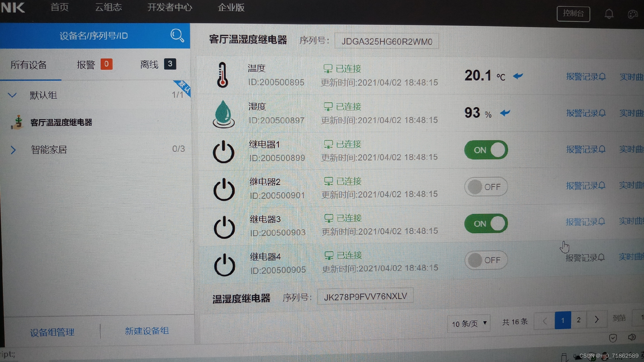Click the theme palette icon

632,14
